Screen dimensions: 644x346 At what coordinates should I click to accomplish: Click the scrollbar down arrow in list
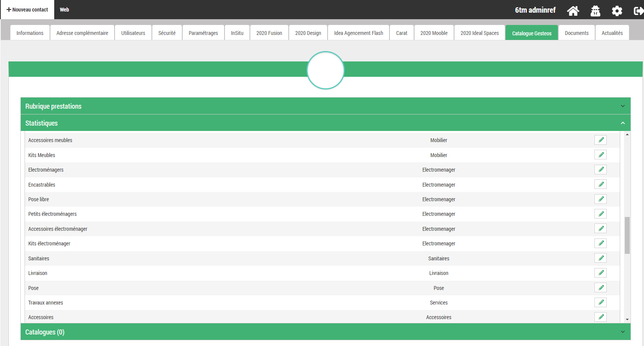627,319
